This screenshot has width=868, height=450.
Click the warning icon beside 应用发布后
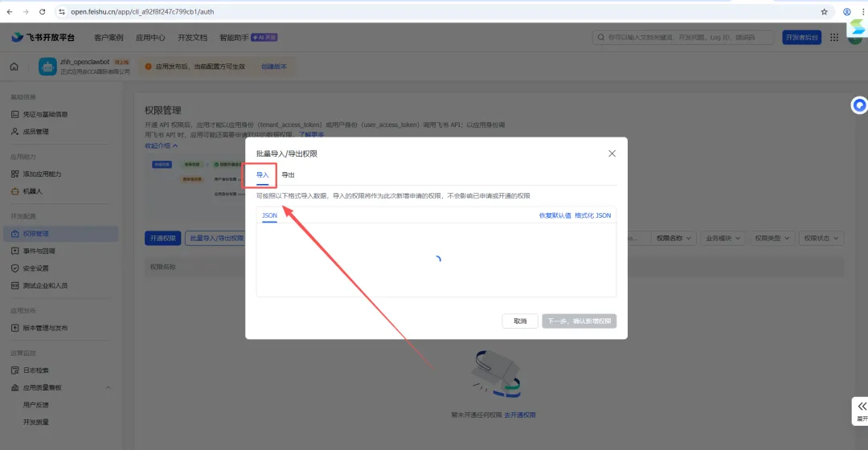coord(148,67)
